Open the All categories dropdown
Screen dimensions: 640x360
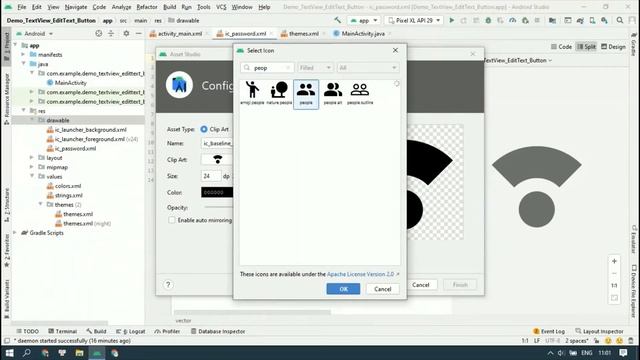pyautogui.click(x=368, y=68)
